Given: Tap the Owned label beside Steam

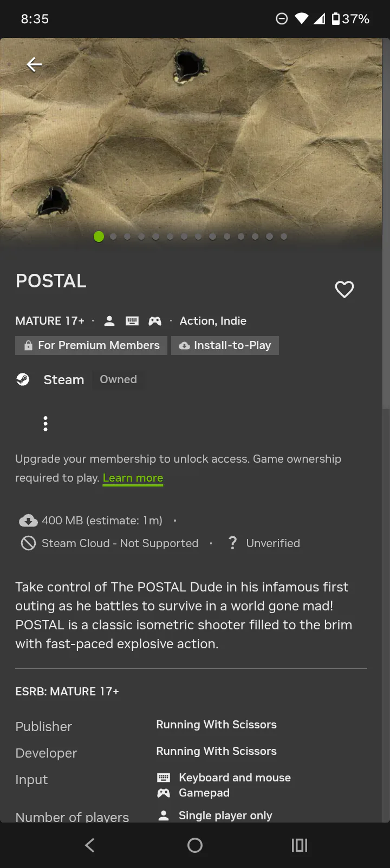Looking at the screenshot, I should [118, 379].
